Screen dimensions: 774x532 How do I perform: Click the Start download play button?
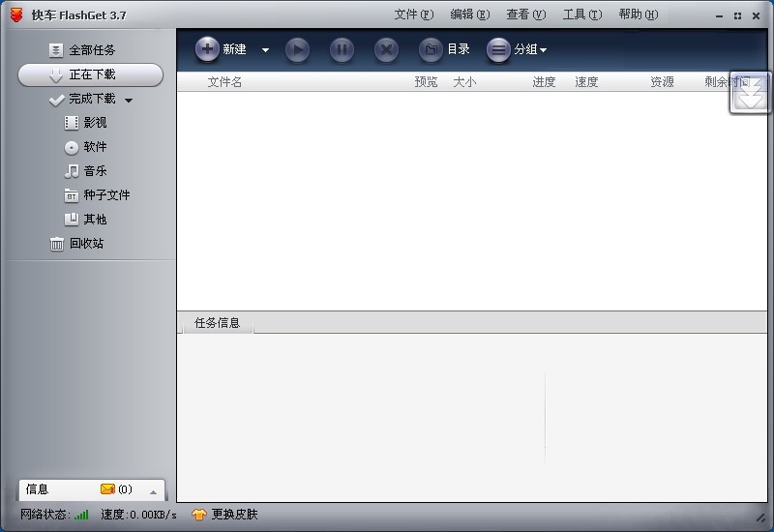pos(297,50)
